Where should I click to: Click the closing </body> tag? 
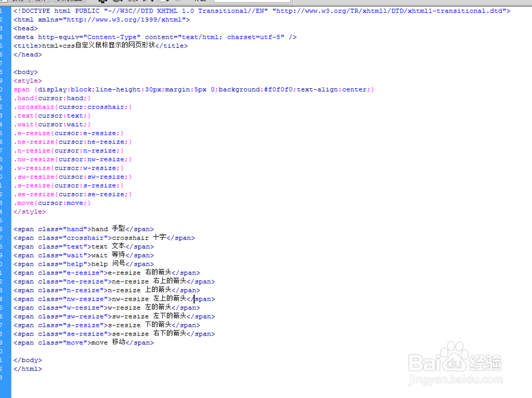(27, 360)
